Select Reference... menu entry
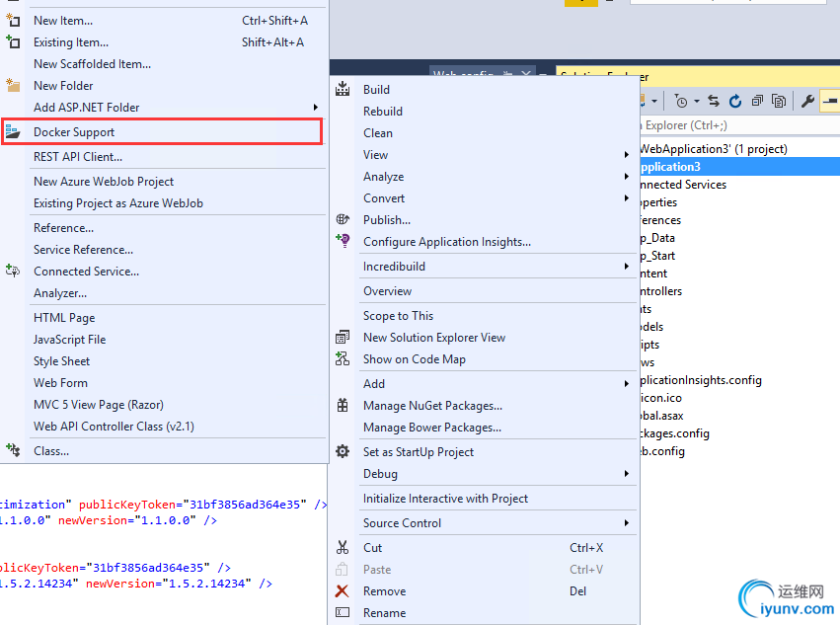Viewport: 840px width, 625px height. coord(64,228)
